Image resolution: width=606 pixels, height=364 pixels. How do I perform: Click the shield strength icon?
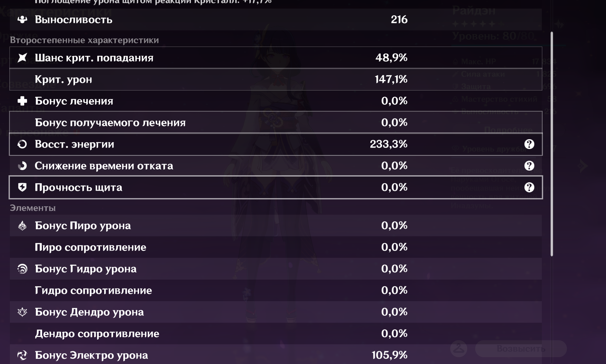click(x=22, y=187)
